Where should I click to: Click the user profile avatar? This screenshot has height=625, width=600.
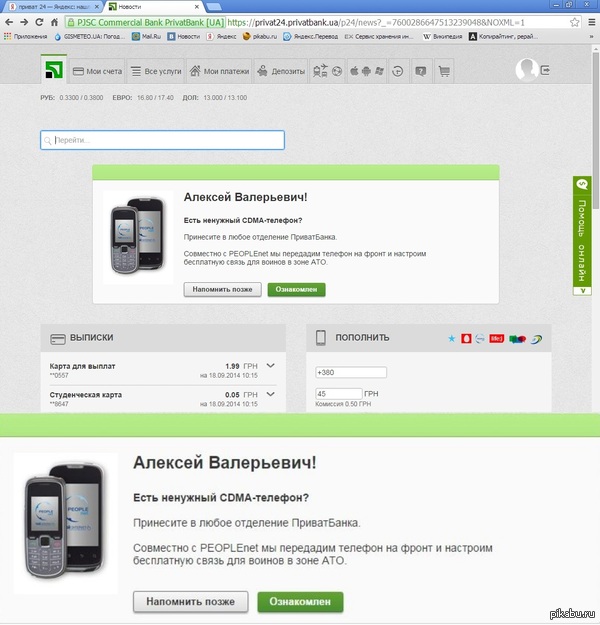click(526, 70)
